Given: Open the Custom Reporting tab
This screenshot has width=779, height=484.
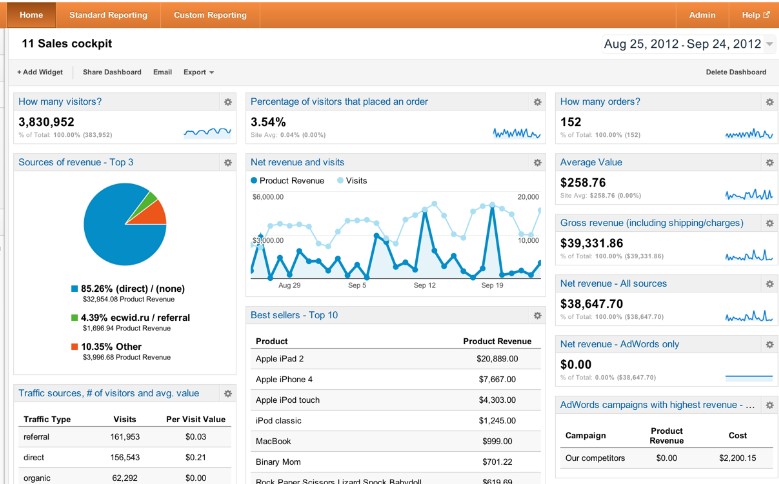Looking at the screenshot, I should tap(210, 15).
